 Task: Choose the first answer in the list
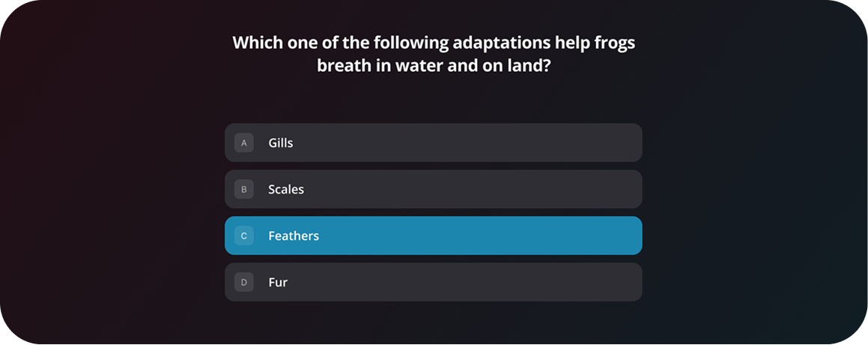coord(433,142)
